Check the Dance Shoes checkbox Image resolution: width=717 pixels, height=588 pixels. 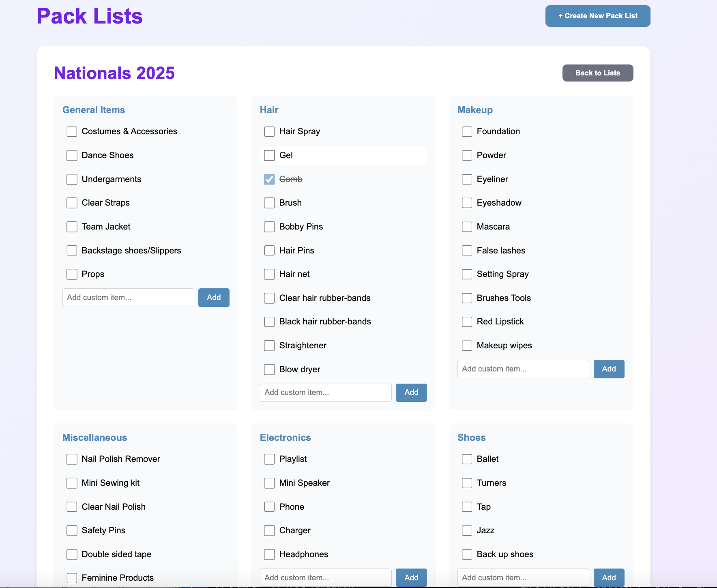coord(72,155)
